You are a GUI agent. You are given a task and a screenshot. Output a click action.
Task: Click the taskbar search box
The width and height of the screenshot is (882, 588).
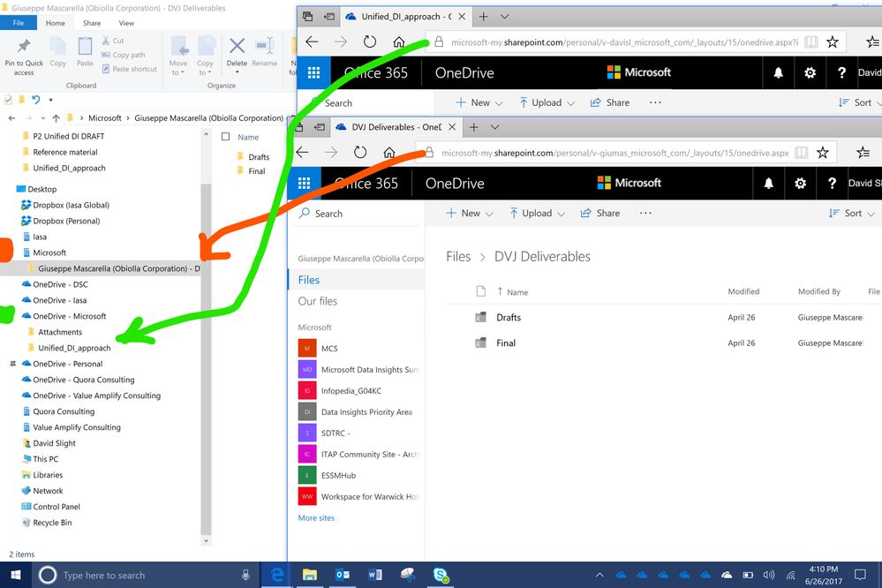pyautogui.click(x=145, y=575)
